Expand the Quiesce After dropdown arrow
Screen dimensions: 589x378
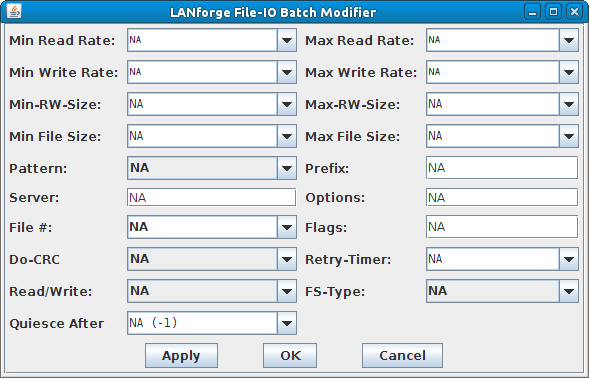coord(287,323)
